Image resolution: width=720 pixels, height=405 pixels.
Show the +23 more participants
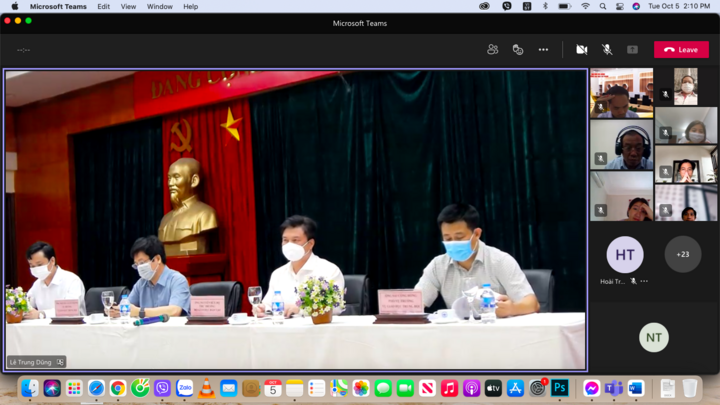(x=683, y=254)
